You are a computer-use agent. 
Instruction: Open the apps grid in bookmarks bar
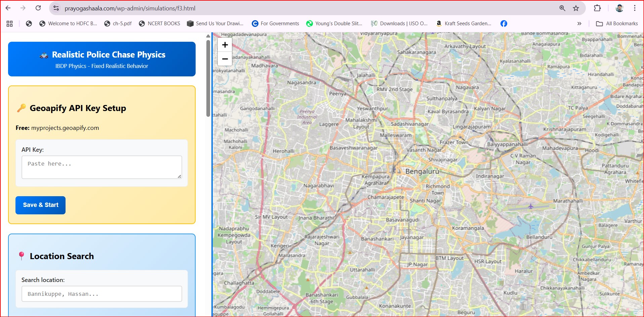click(x=10, y=24)
